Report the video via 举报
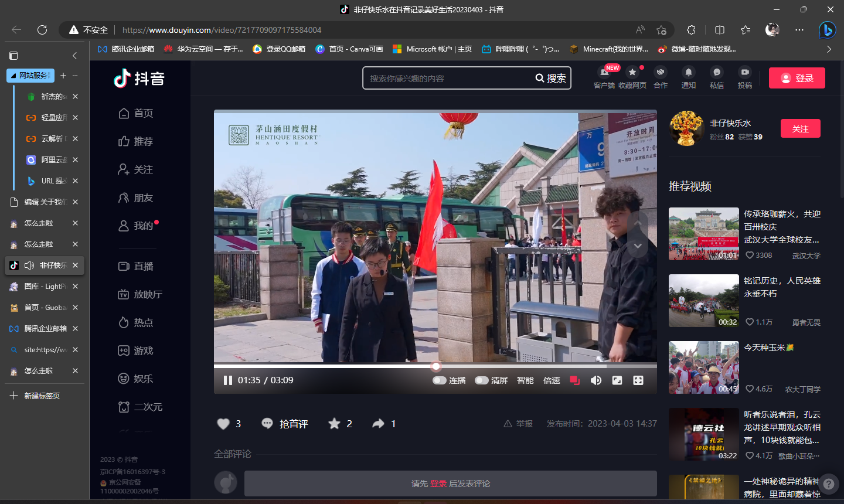 [518, 424]
